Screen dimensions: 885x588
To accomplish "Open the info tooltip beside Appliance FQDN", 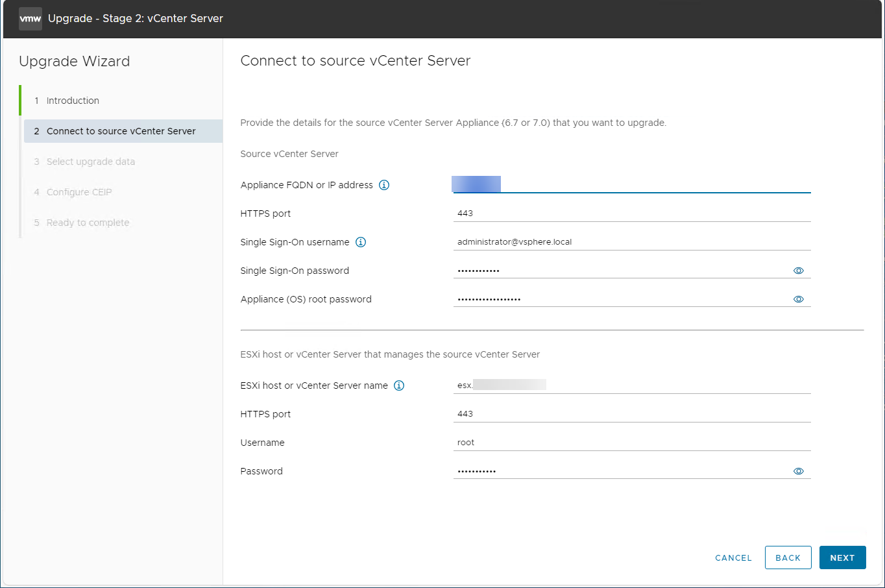I will 384,185.
